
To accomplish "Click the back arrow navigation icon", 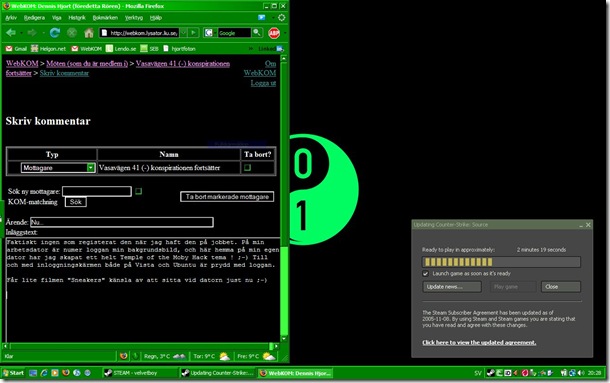I will [11, 33].
